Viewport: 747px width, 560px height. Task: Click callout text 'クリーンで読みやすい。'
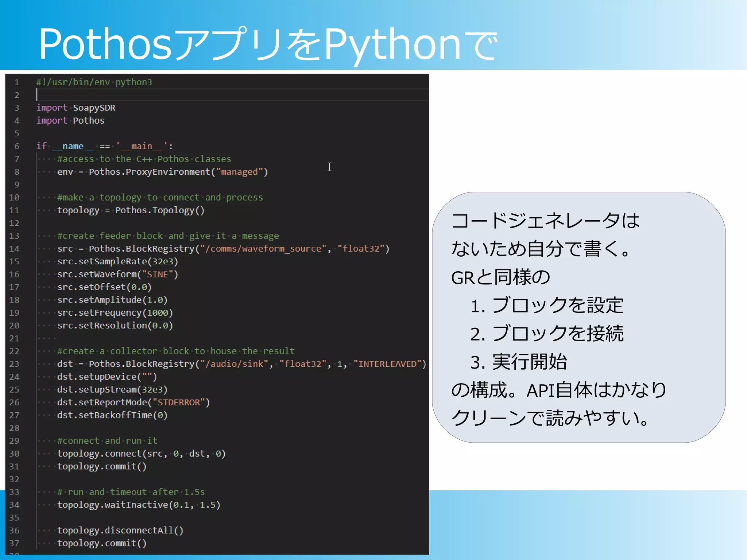tap(551, 418)
